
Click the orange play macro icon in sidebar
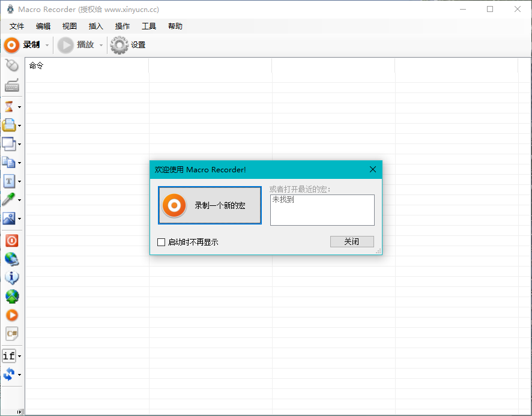click(12, 315)
